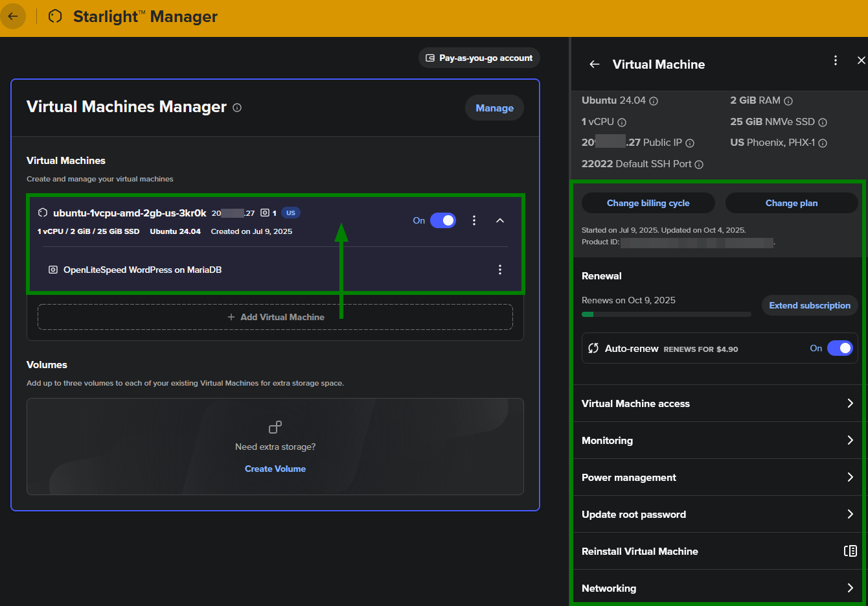Collapse the ubuntu VM row details
The image size is (868, 606).
[x=499, y=220]
